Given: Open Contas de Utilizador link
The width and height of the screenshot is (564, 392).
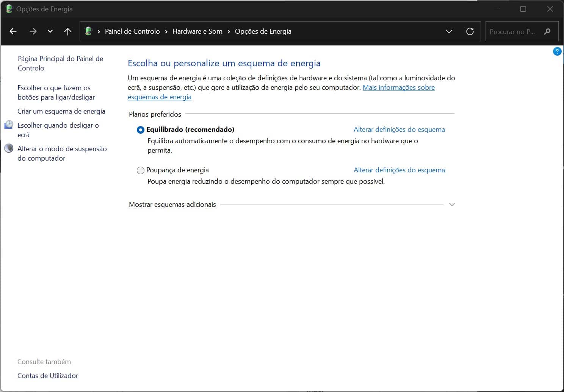Looking at the screenshot, I should pyautogui.click(x=48, y=376).
